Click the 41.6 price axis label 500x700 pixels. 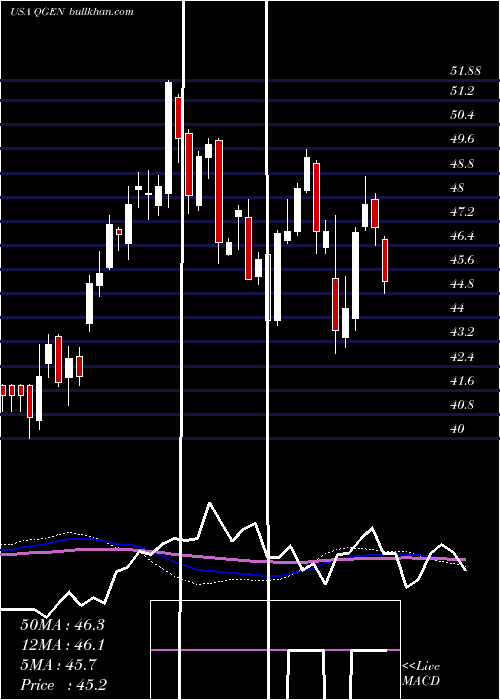462,381
